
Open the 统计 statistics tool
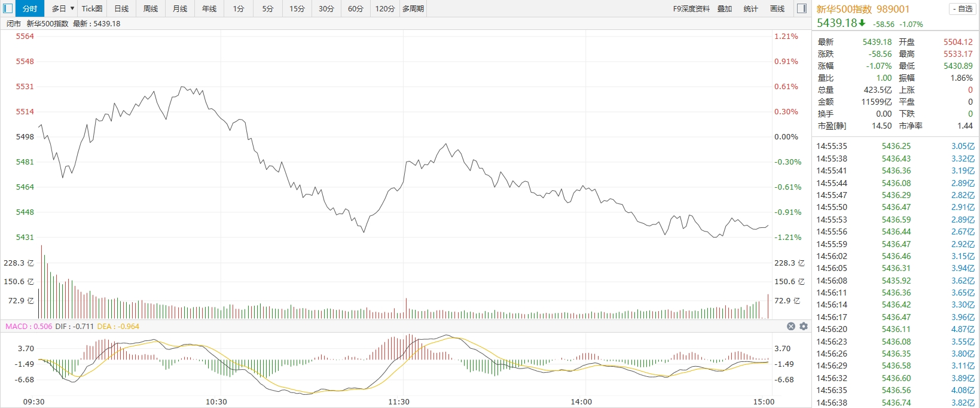[x=751, y=8]
